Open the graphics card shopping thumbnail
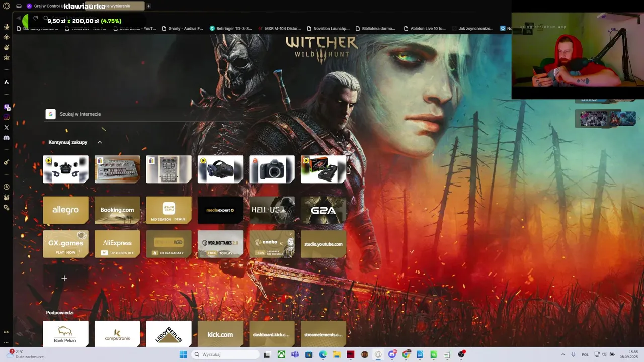The width and height of the screenshot is (644, 362). pos(324,169)
